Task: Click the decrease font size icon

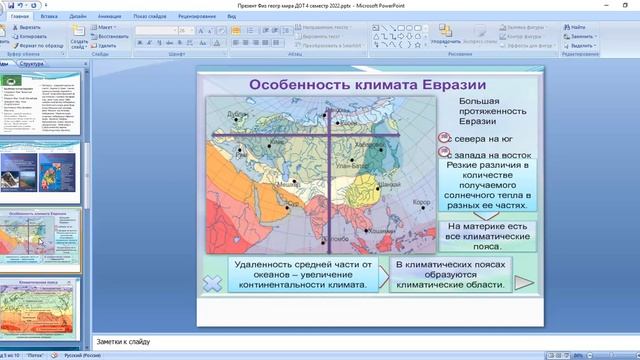Action: coord(210,31)
